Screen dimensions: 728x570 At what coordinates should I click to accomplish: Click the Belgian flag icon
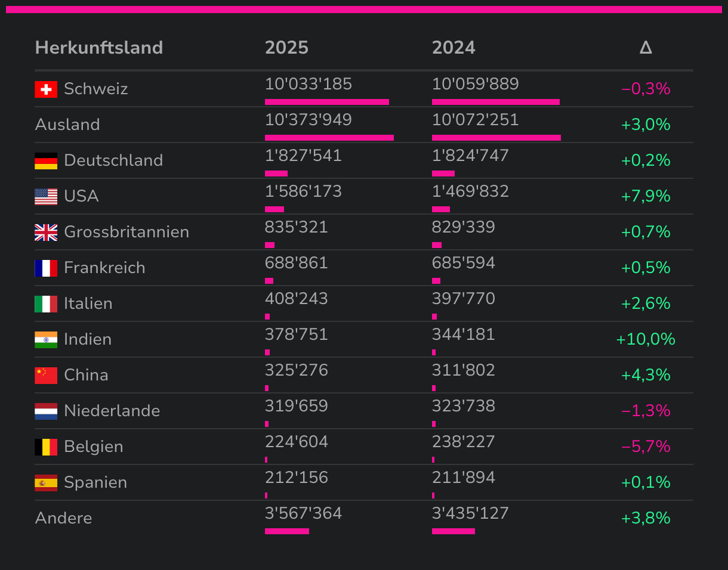46,447
